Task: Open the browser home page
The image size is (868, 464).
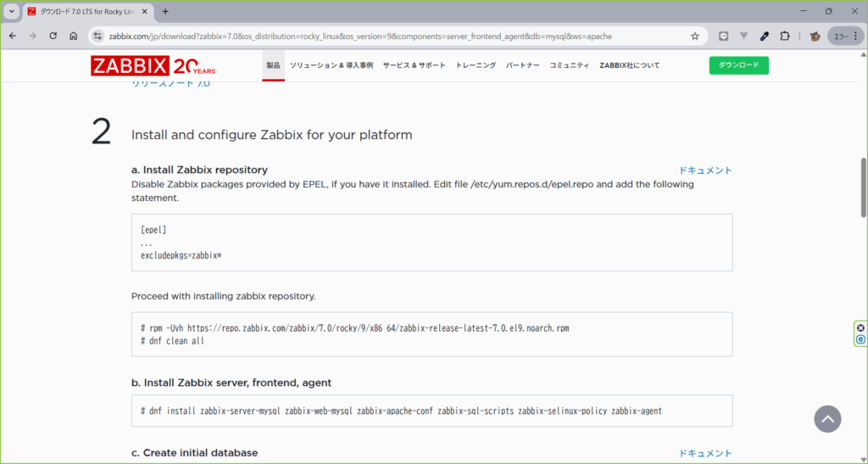Action: 73,36
